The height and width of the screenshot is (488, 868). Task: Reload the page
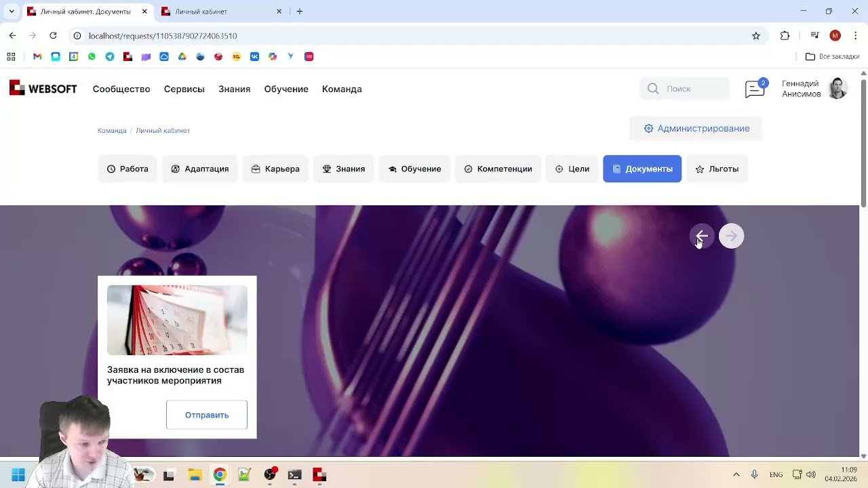[53, 36]
